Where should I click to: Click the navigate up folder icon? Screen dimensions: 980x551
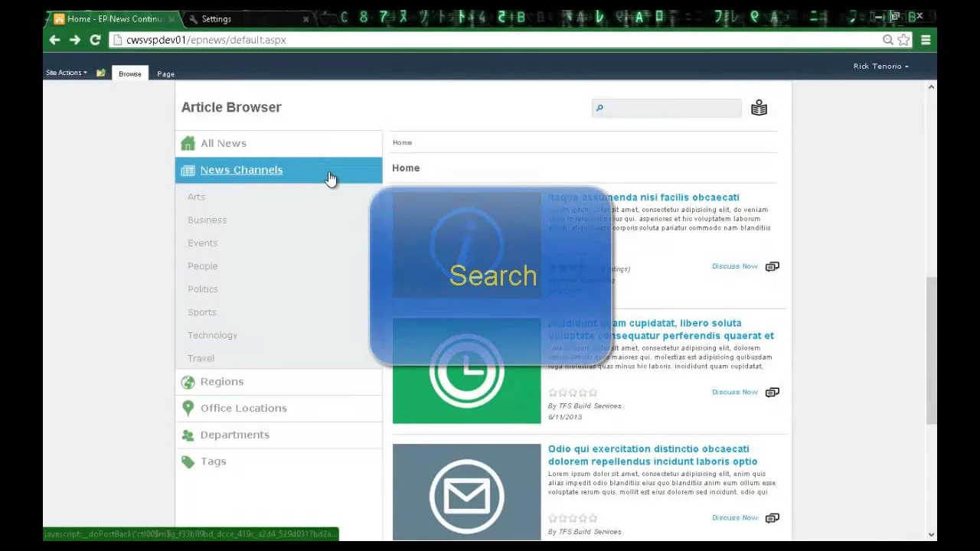[100, 73]
